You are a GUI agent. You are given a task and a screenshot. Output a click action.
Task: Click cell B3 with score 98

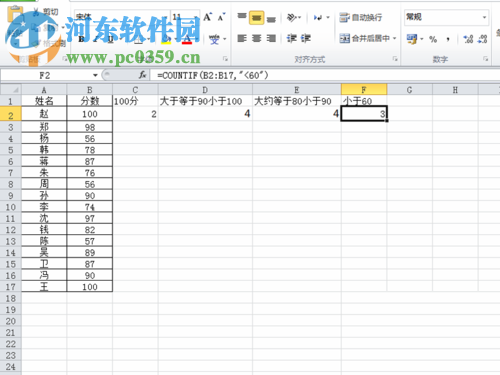click(90, 127)
